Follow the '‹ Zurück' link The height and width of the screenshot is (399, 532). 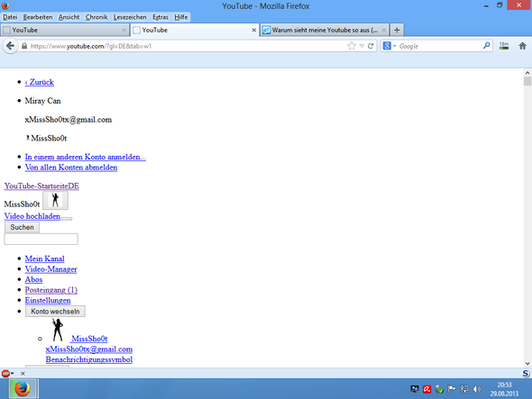point(40,82)
